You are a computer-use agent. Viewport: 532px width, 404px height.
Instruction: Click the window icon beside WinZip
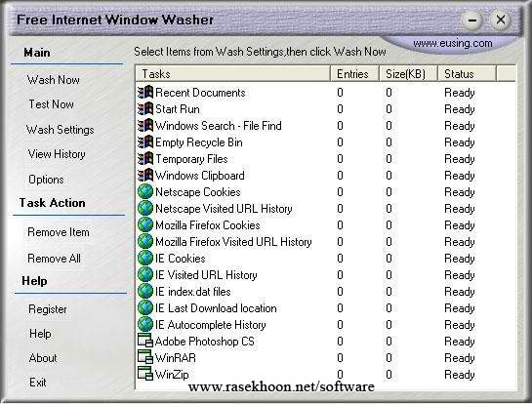pyautogui.click(x=145, y=374)
